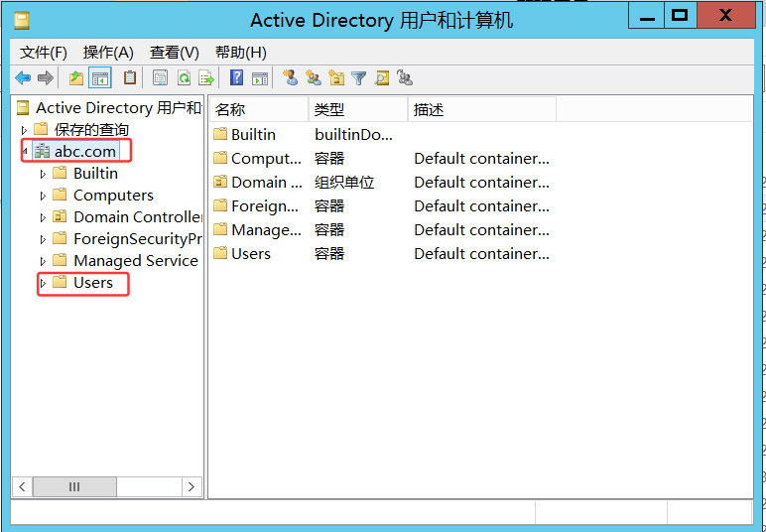Viewport: 766px width, 532px height.
Task: Expand the 保存的查询 tree node
Action: (24, 130)
